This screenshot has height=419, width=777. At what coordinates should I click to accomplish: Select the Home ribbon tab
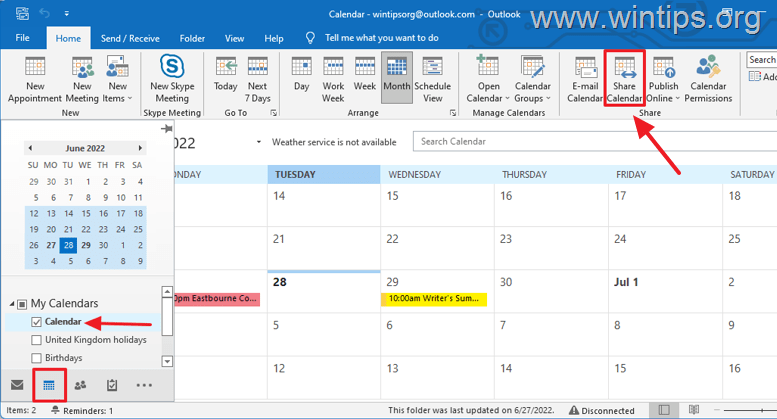(x=68, y=38)
